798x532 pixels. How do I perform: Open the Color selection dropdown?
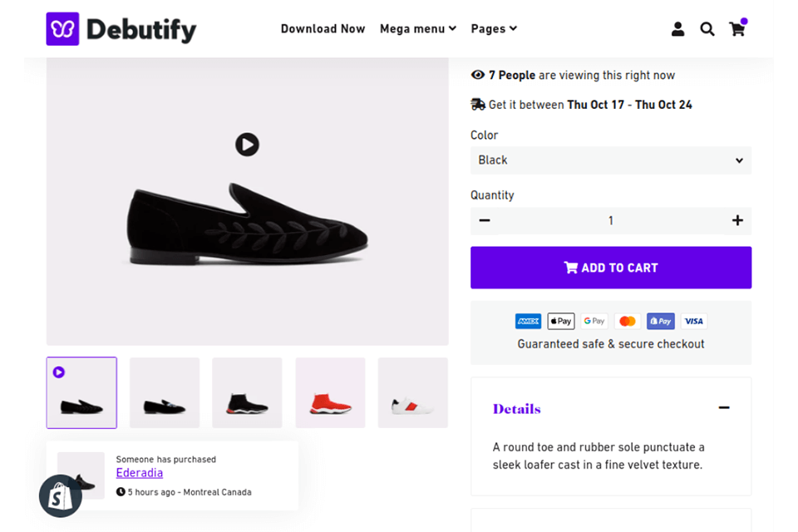click(611, 160)
